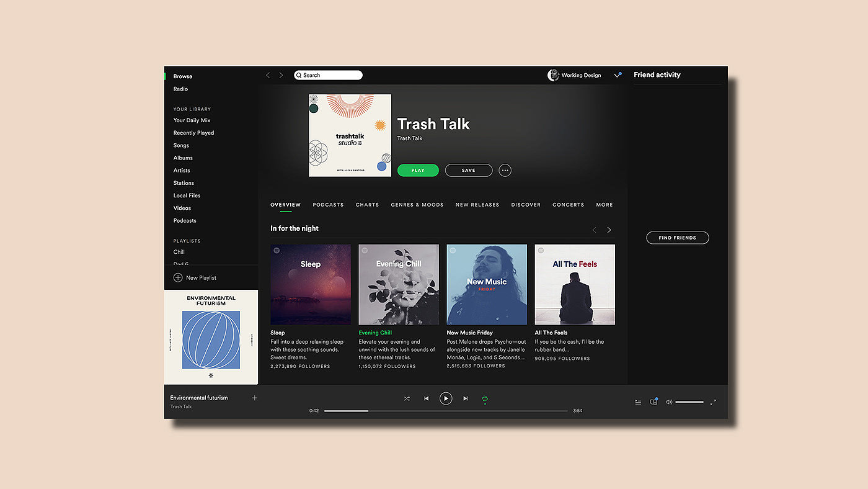
Task: Toggle shuffle in the playback bar
Action: coord(407,398)
